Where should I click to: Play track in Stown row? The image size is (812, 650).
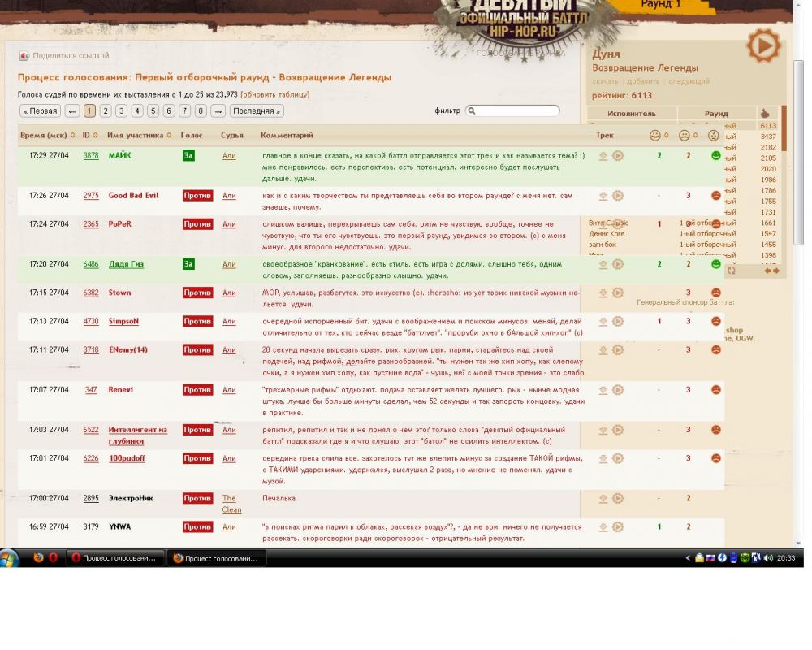(x=618, y=292)
